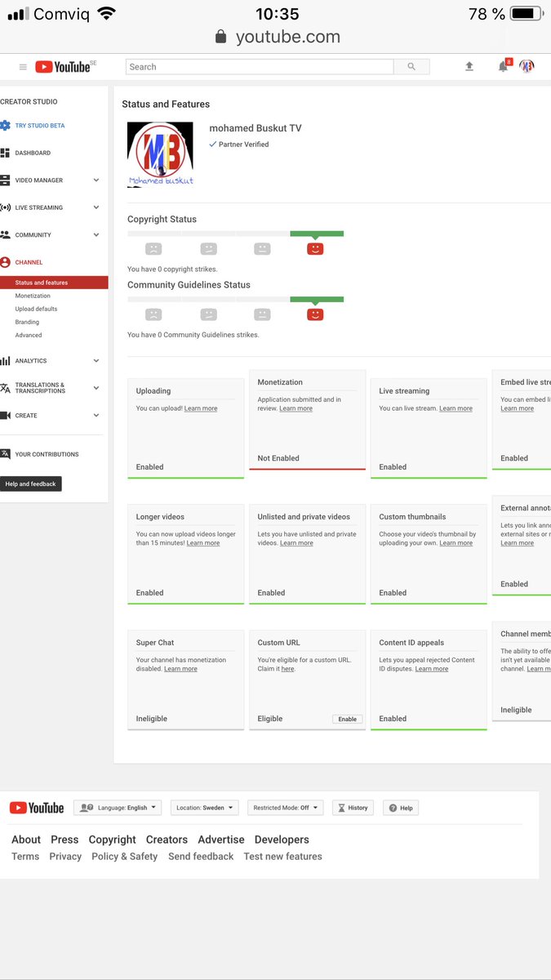Expand the Create section
The height and width of the screenshot is (980, 551).
point(96,416)
